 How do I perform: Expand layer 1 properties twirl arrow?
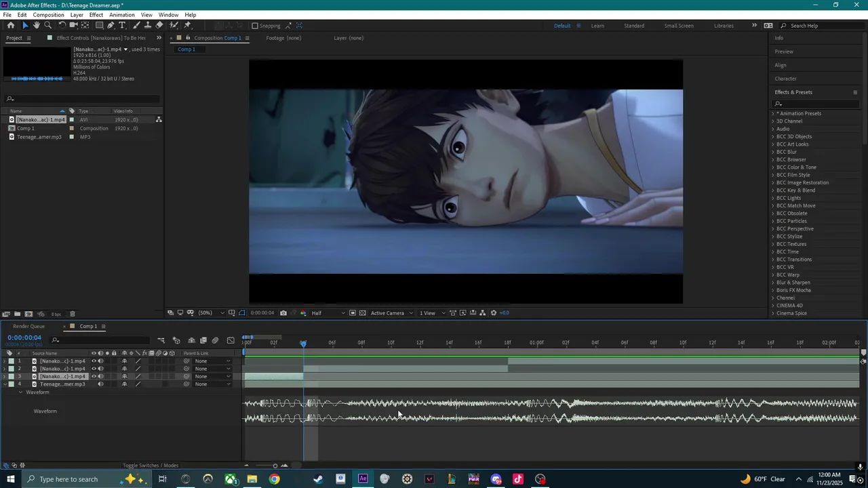click(5, 361)
